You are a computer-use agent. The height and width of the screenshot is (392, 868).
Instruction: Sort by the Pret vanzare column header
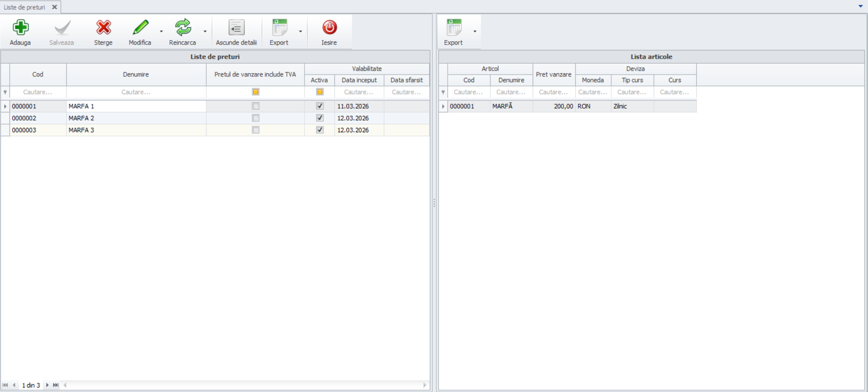pyautogui.click(x=554, y=75)
